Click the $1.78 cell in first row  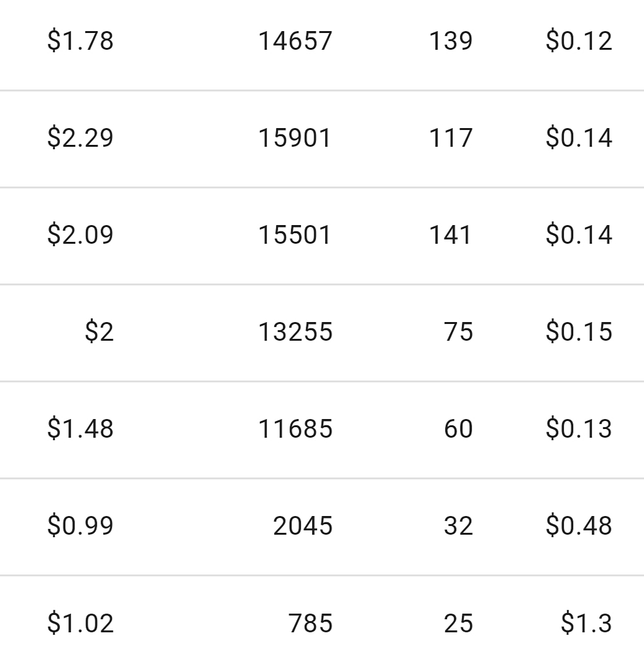click(80, 41)
